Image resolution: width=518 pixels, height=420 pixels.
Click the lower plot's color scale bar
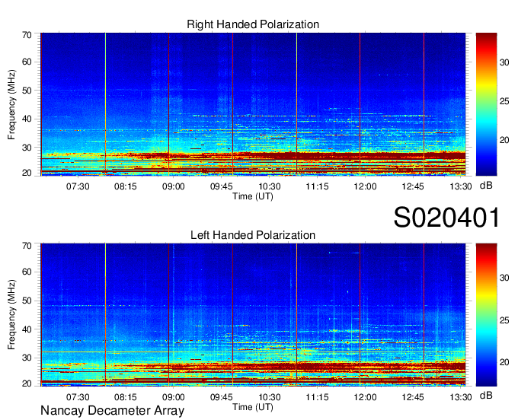[x=486, y=315]
